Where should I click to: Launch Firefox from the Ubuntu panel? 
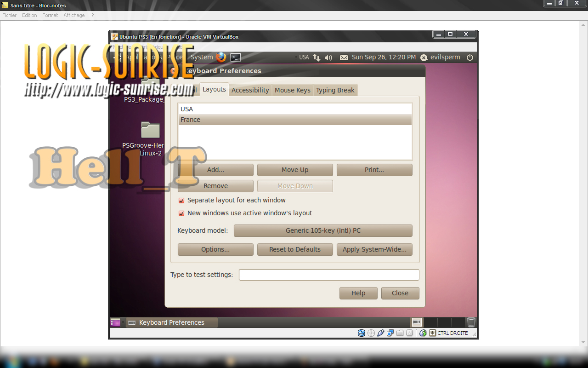tap(221, 57)
